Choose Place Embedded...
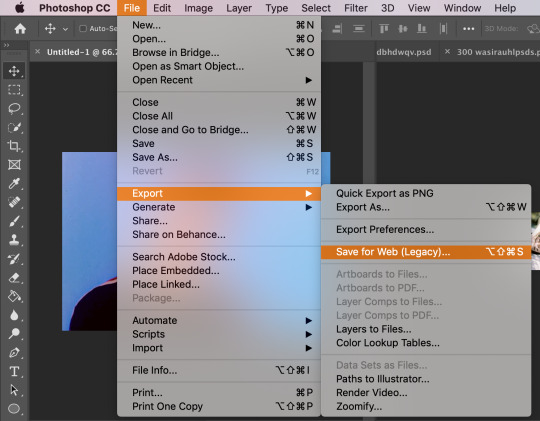Image resolution: width=540 pixels, height=421 pixels. tap(219, 271)
